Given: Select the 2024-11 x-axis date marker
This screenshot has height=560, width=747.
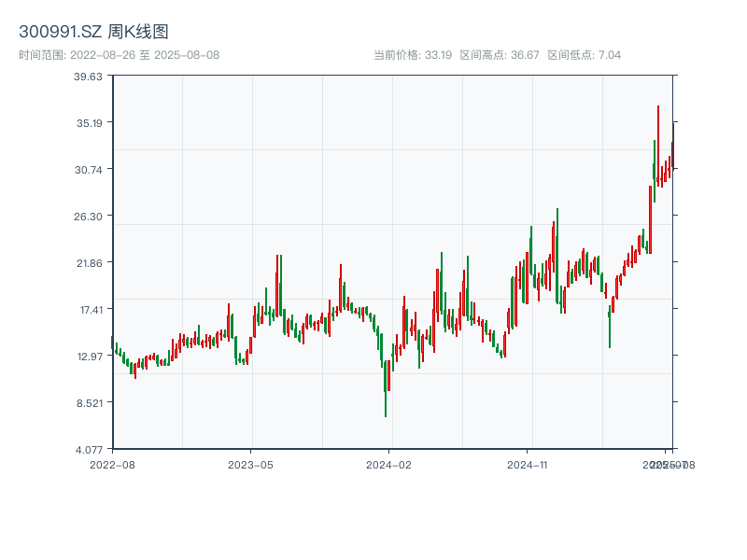Looking at the screenshot, I should (528, 464).
